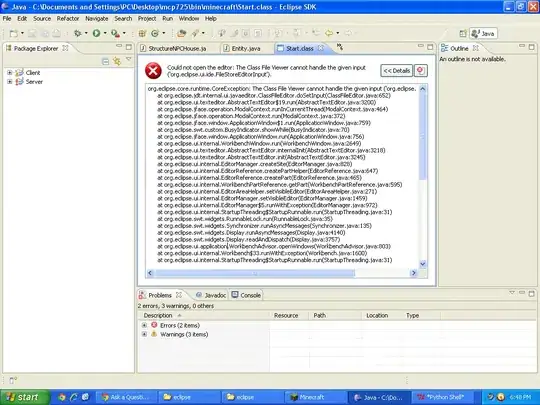Open the Refactor menu

point(68,19)
